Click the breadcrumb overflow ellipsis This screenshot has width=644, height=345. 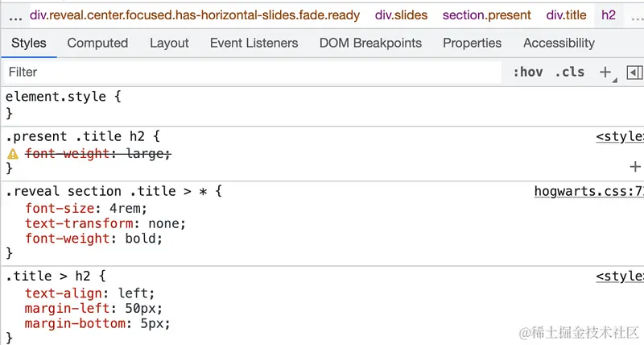(15, 15)
